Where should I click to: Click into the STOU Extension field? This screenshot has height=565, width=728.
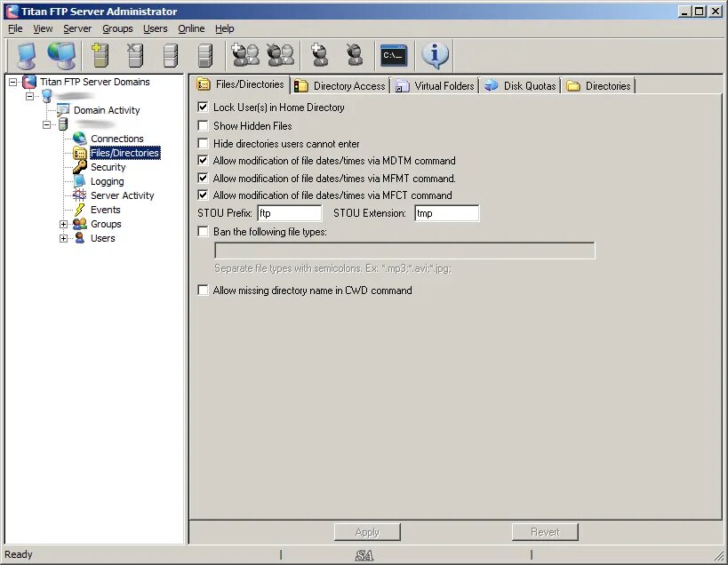pyautogui.click(x=446, y=213)
